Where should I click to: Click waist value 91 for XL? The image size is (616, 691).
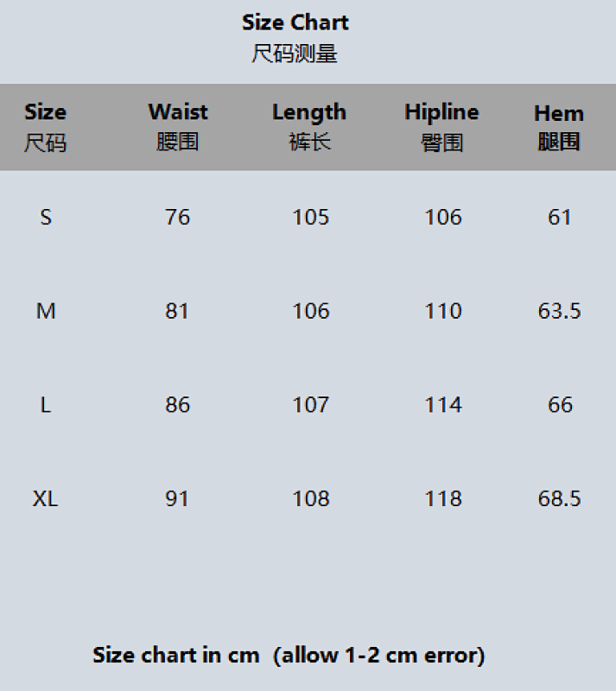(177, 499)
